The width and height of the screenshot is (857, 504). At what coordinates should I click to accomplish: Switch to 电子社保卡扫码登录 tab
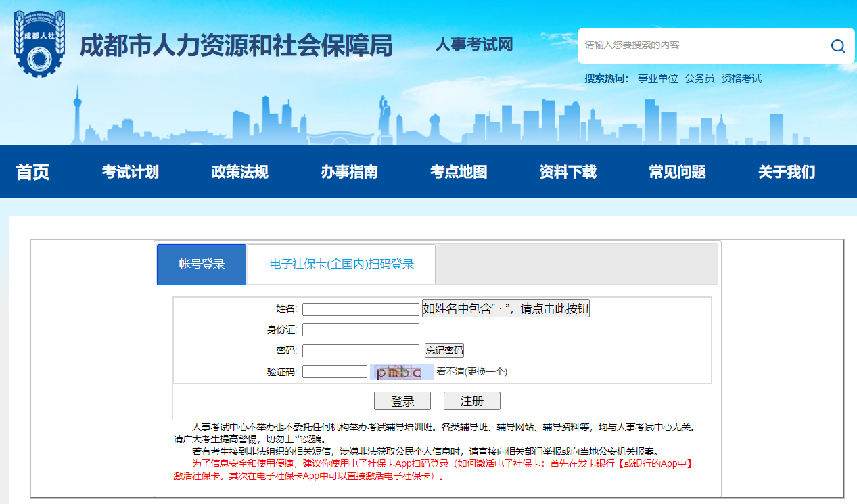[342, 265]
